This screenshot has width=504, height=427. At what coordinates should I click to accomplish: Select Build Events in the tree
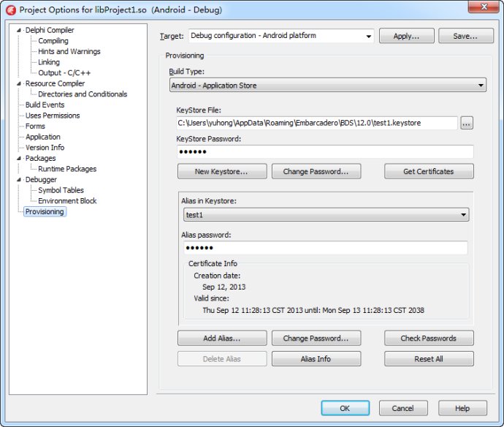click(45, 105)
